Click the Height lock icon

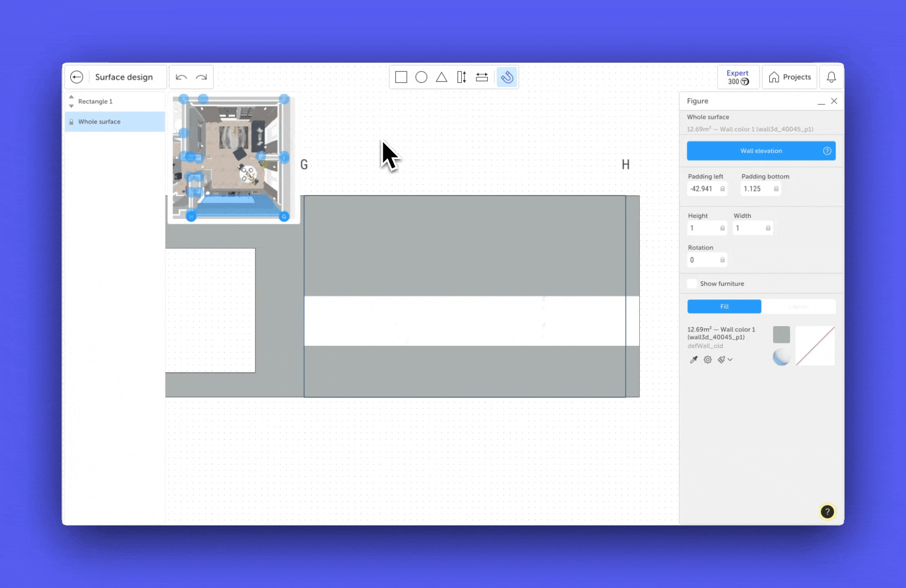(723, 228)
